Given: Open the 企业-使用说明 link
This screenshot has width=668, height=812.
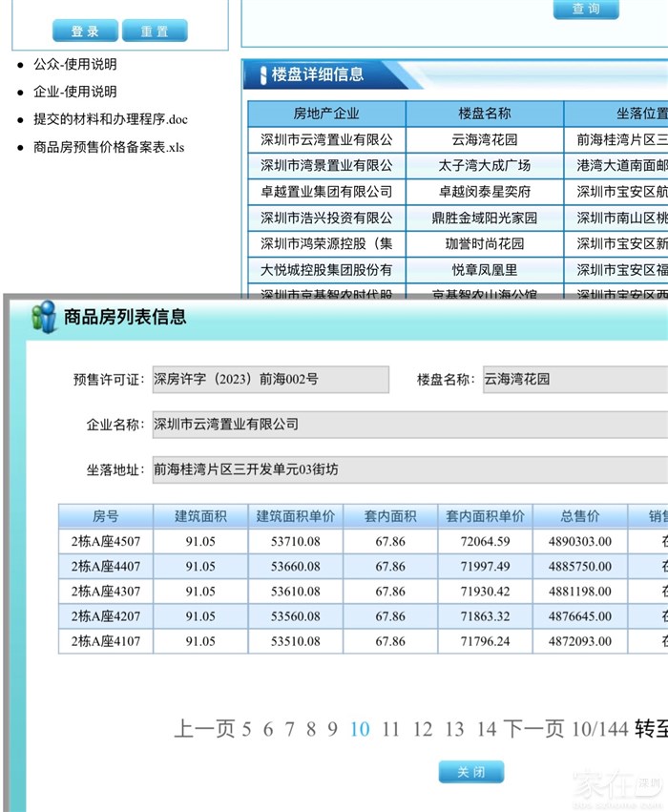Looking at the screenshot, I should pyautogui.click(x=75, y=92).
